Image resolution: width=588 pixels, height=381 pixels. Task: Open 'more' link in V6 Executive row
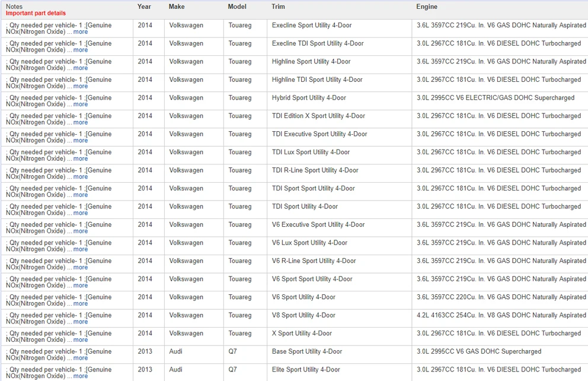click(80, 231)
